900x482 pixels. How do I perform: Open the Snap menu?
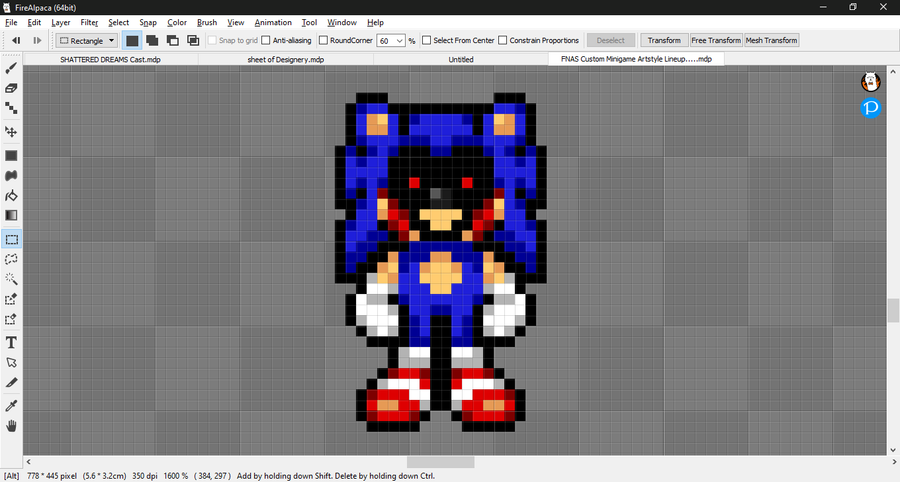148,22
